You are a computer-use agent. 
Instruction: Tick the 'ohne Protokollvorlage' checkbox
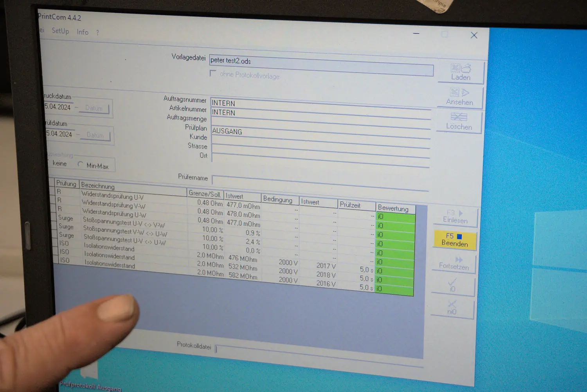(x=213, y=73)
